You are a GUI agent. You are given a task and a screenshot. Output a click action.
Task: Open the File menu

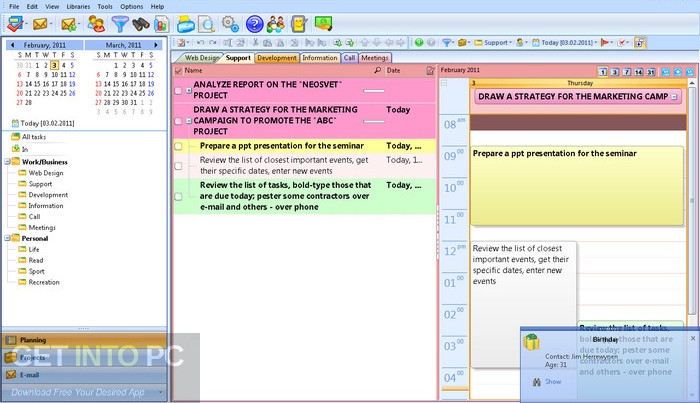pos(14,7)
